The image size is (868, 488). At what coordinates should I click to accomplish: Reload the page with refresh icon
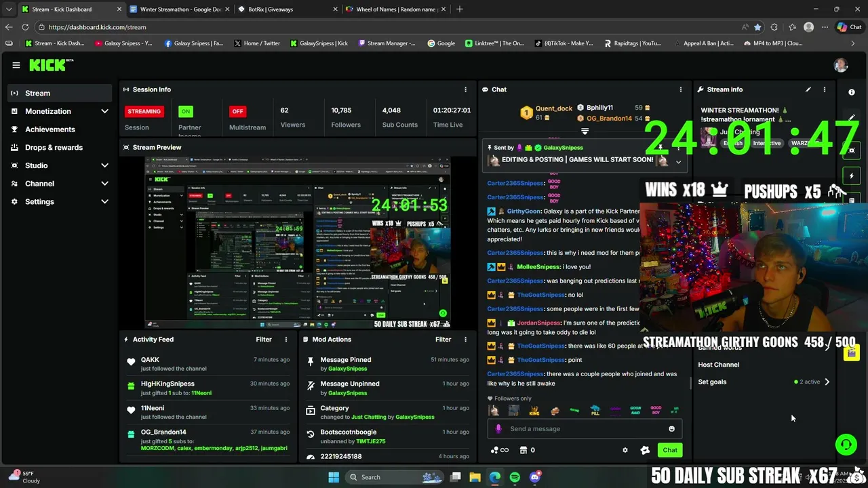(x=25, y=27)
